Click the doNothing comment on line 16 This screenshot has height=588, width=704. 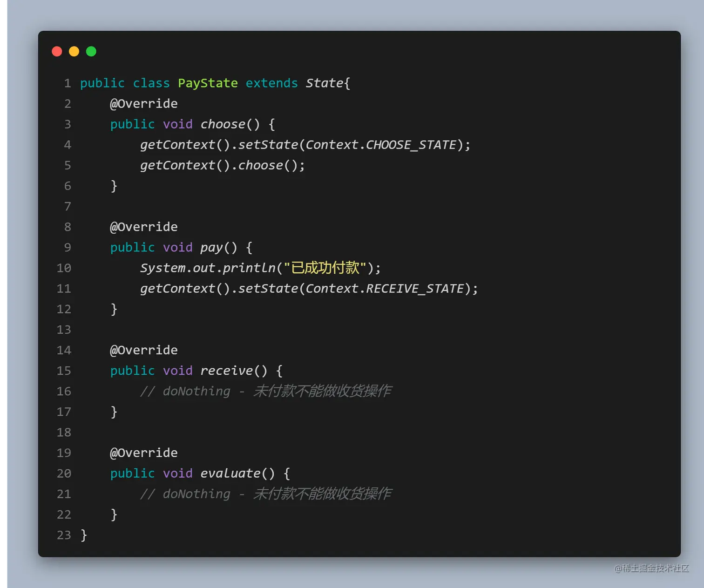(266, 391)
